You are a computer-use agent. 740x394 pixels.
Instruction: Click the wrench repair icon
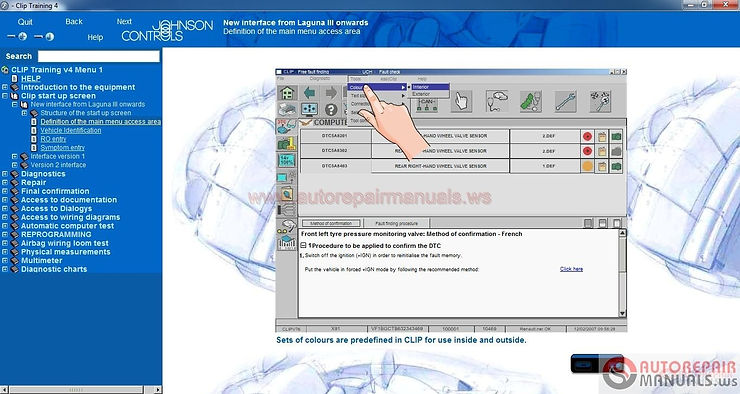[565, 101]
